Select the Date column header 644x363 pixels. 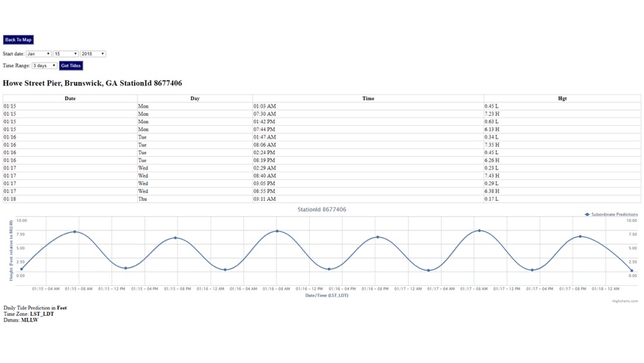[70, 98]
